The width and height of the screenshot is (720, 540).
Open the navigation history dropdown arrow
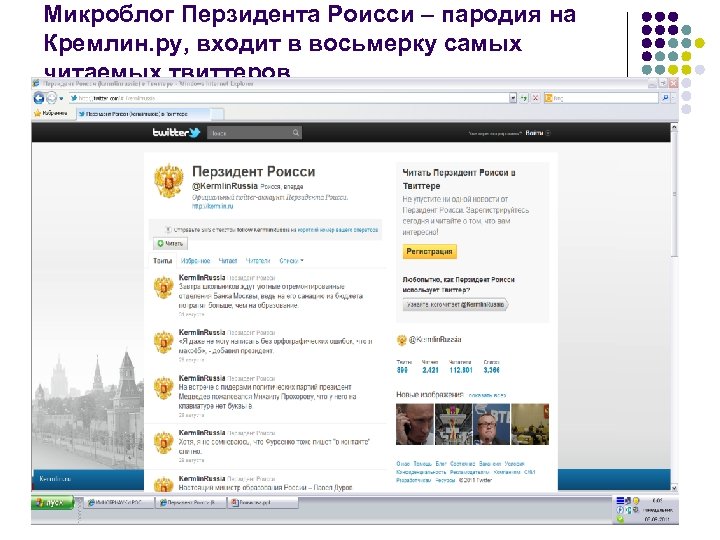coord(62,98)
